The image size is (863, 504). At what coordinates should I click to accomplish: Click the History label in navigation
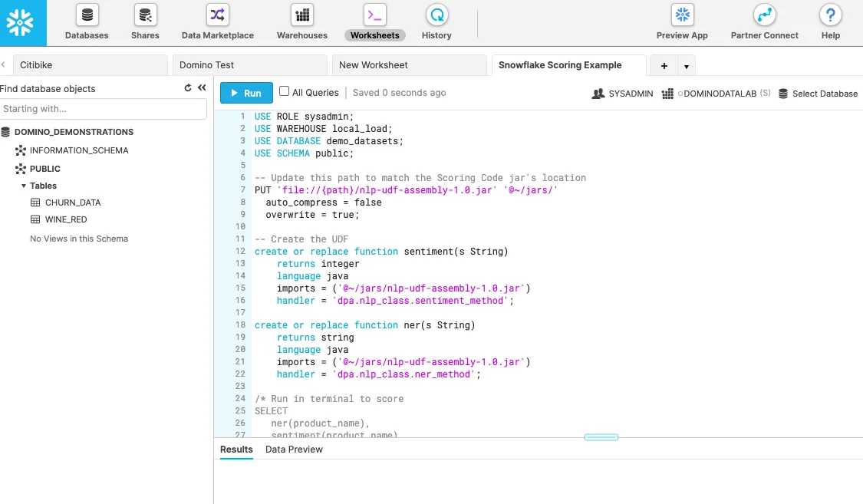click(x=437, y=35)
